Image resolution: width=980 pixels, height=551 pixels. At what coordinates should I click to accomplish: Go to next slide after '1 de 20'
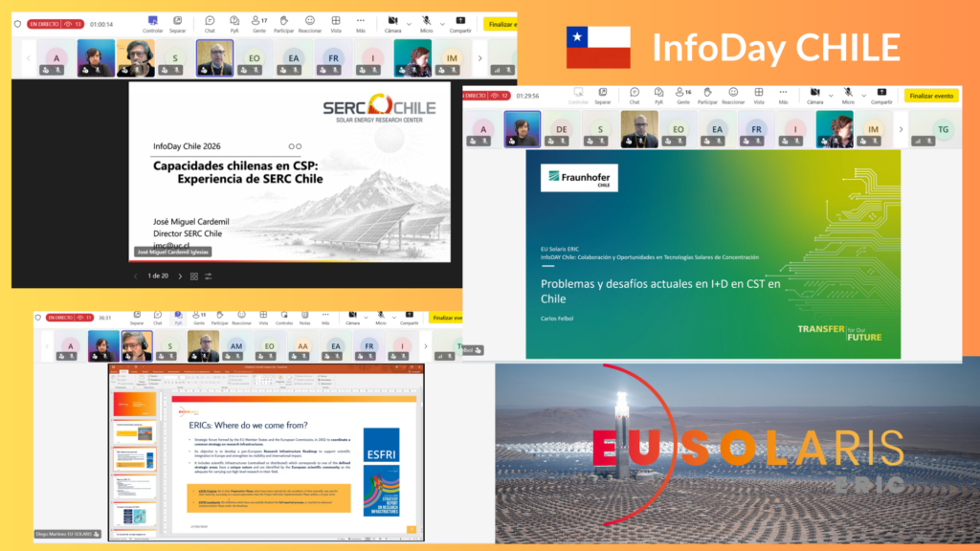[180, 276]
